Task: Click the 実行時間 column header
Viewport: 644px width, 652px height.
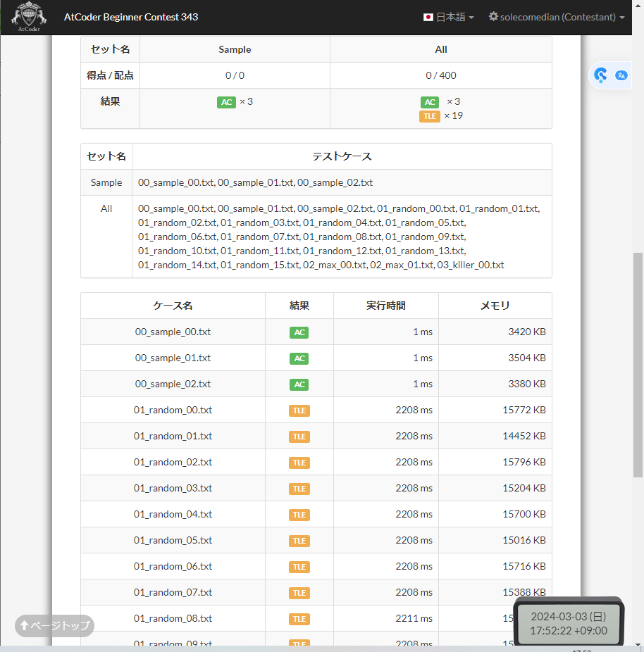Action: point(385,306)
